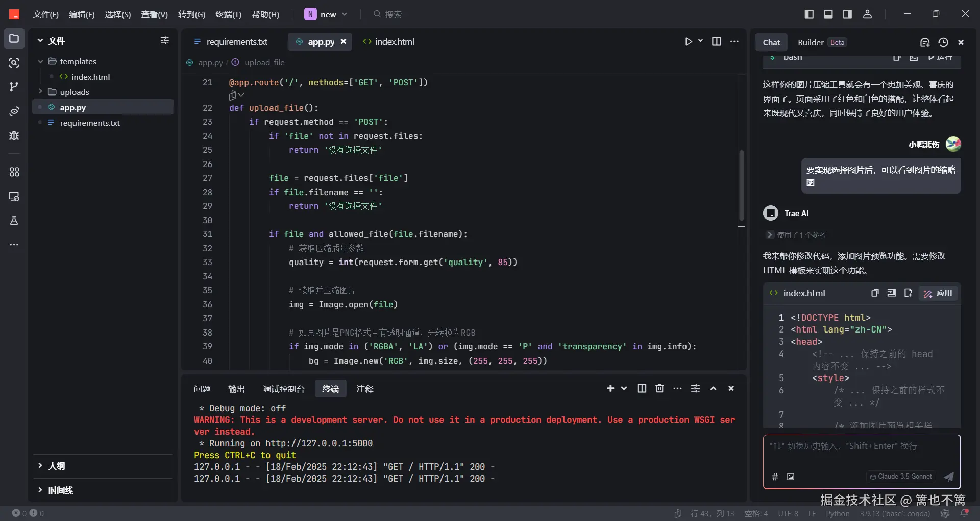Expand the 使用了 1 个参考 references
Image resolution: width=980 pixels, height=521 pixels.
(796, 235)
